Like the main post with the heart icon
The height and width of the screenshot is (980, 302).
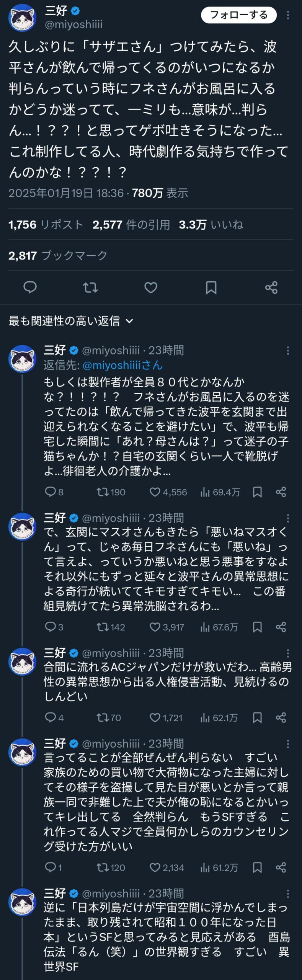[x=151, y=287]
